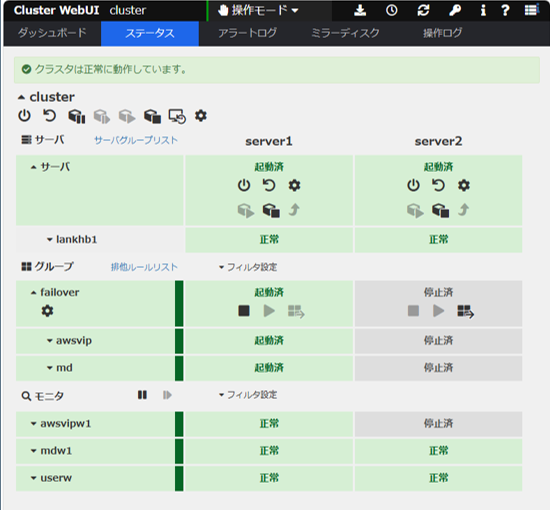Click cluster shutdown power icon
Image resolution: width=550 pixels, height=510 pixels.
24,116
